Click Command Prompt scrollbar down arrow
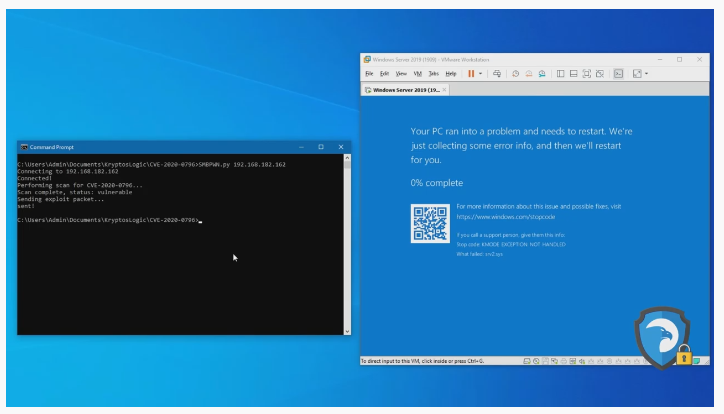The width and height of the screenshot is (724, 414). [347, 331]
